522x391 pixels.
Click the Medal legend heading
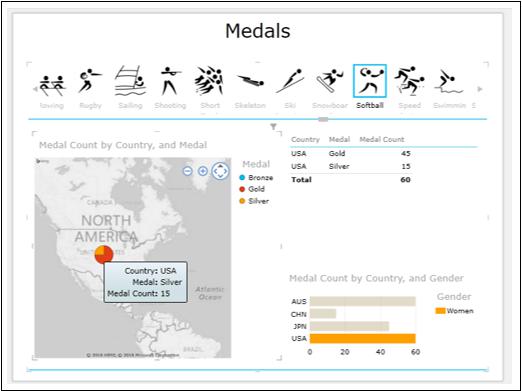(256, 164)
